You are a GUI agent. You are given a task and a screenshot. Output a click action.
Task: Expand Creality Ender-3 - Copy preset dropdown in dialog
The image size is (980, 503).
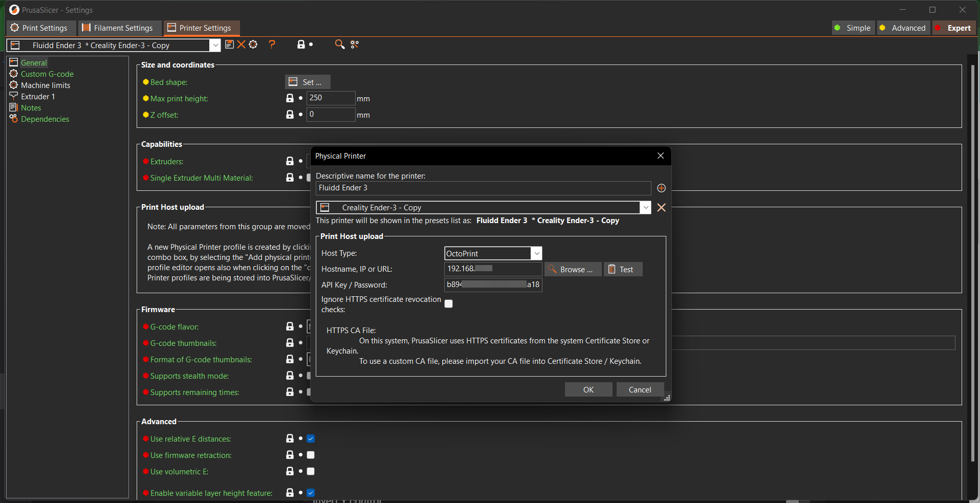click(645, 207)
